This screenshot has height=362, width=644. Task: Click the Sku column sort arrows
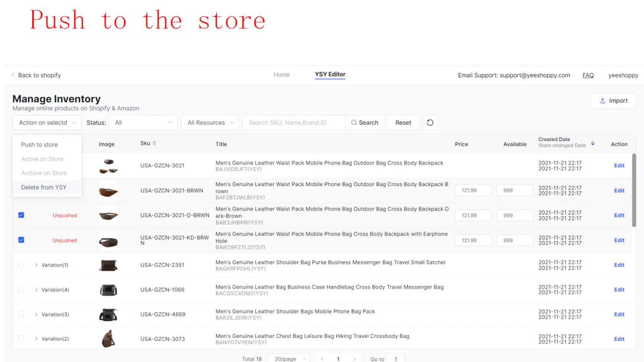[x=155, y=144]
